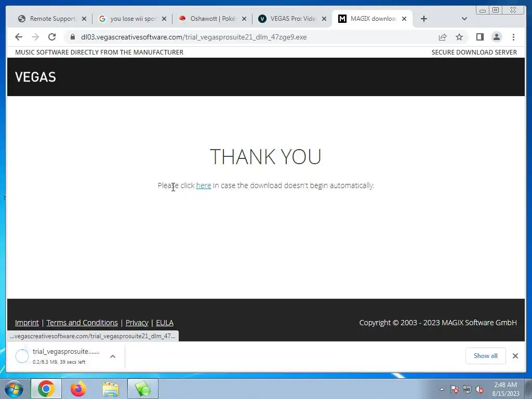Open the Privacy footer link

(x=137, y=323)
